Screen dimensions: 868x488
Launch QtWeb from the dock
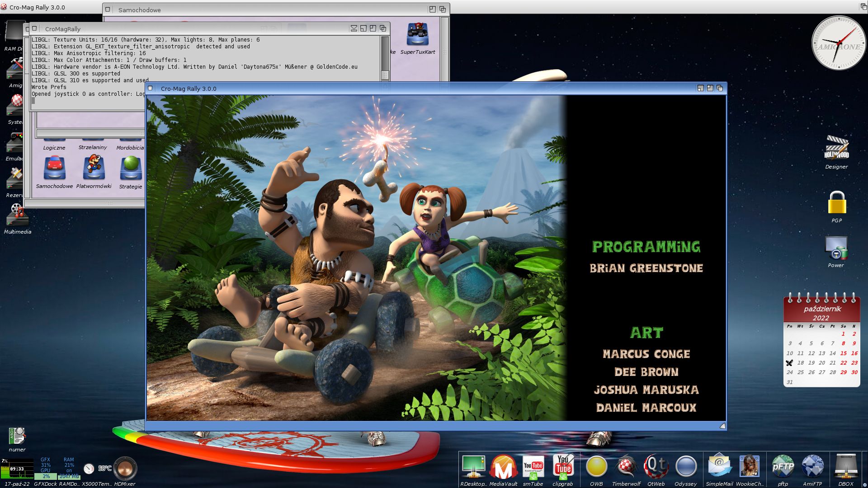click(x=656, y=466)
